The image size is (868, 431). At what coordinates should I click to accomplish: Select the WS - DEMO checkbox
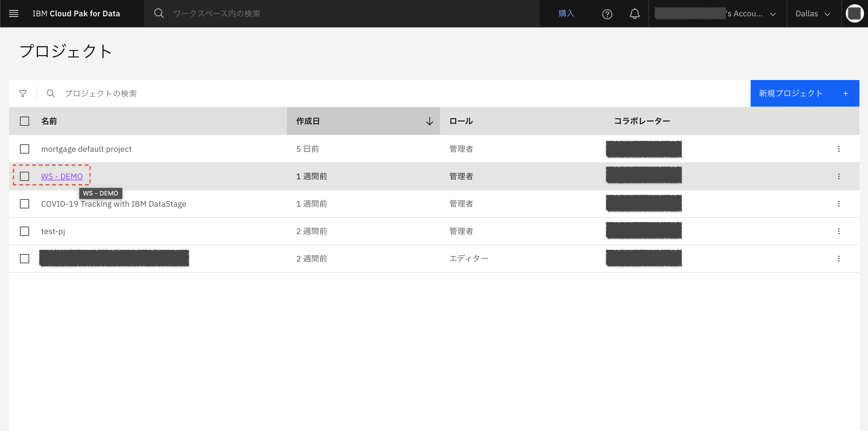[25, 176]
